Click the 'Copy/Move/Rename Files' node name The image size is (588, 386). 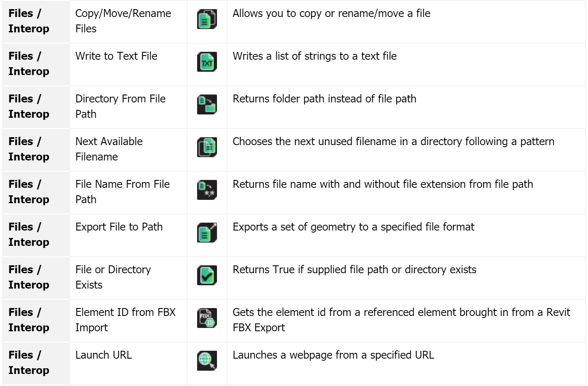point(123,21)
